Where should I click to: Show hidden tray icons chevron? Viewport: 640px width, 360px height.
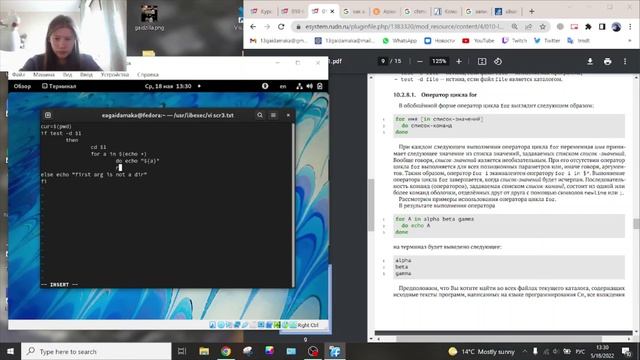[524, 351]
